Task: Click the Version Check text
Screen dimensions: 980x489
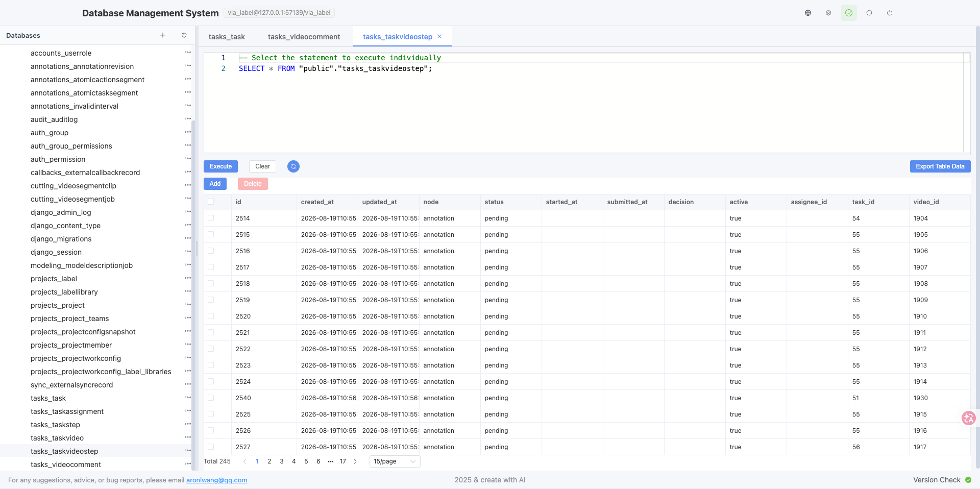Action: (x=937, y=480)
